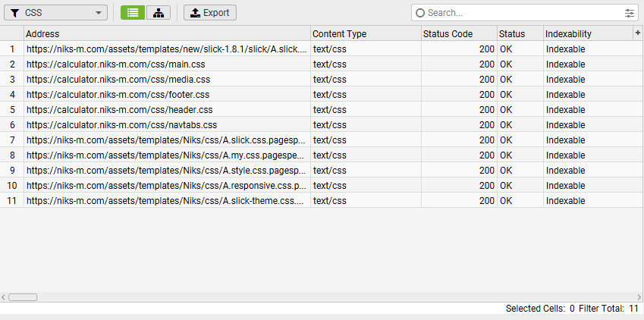
Task: Open search filter options
Action: pos(630,13)
